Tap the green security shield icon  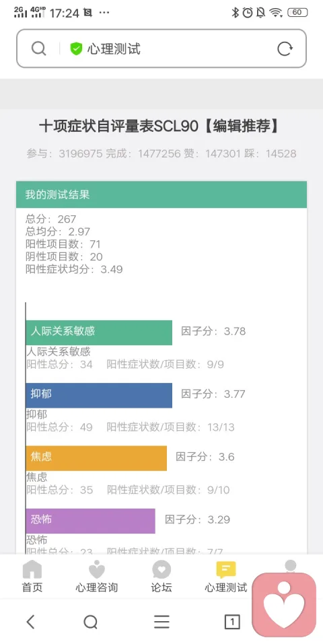click(x=76, y=49)
